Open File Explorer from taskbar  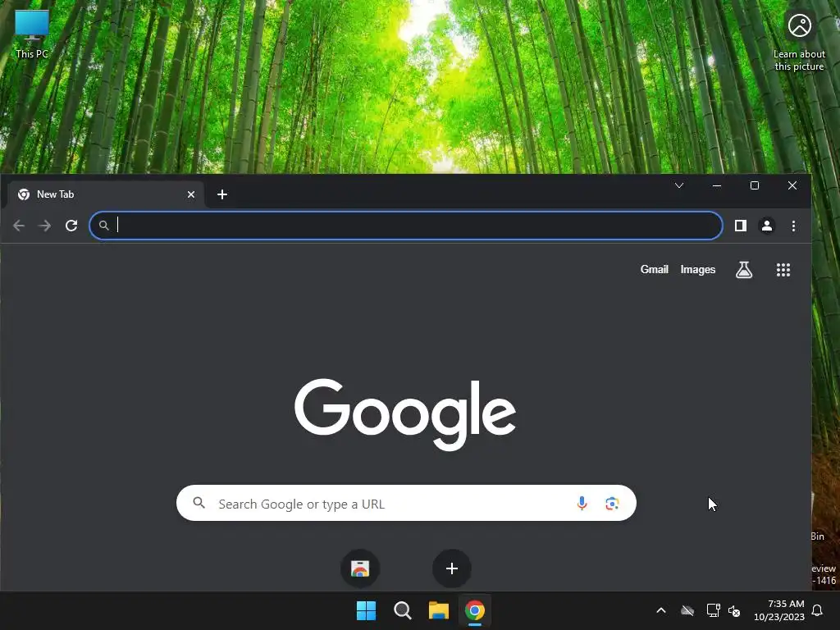[438, 610]
